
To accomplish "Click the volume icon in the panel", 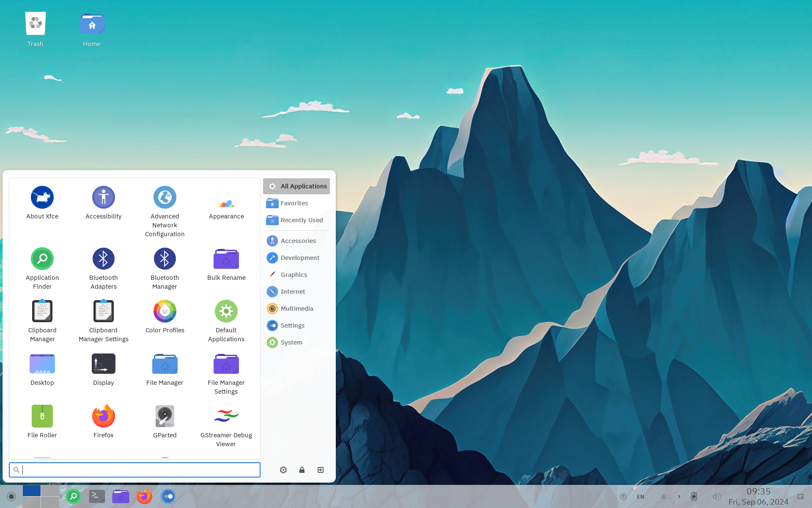I will [x=716, y=497].
